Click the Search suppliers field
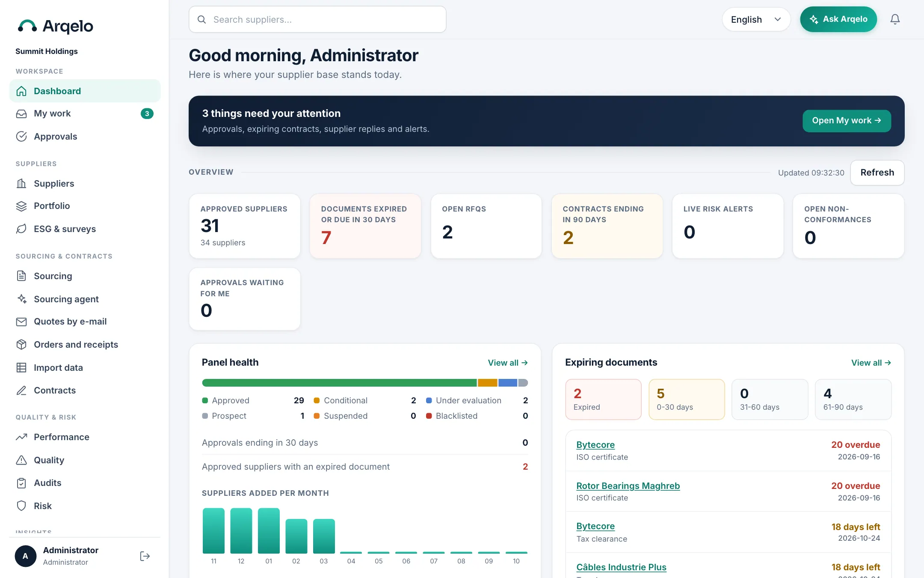The width and height of the screenshot is (924, 578). click(317, 19)
